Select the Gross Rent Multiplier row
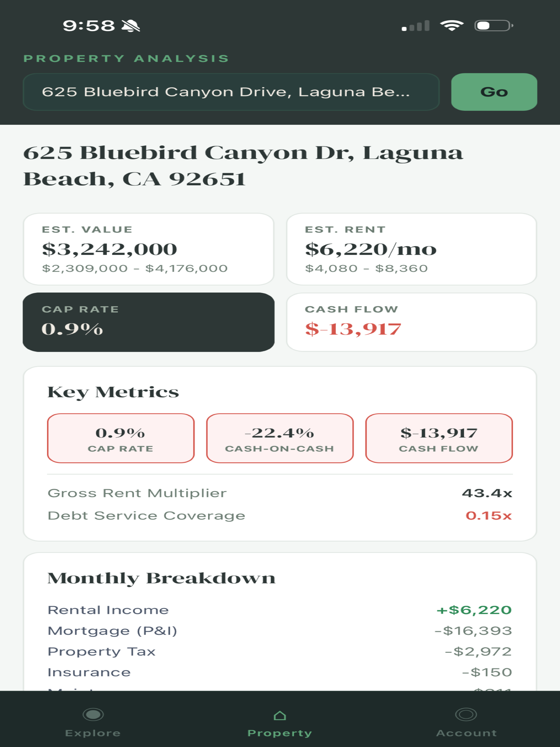Viewport: 560px width, 747px height. click(x=280, y=493)
